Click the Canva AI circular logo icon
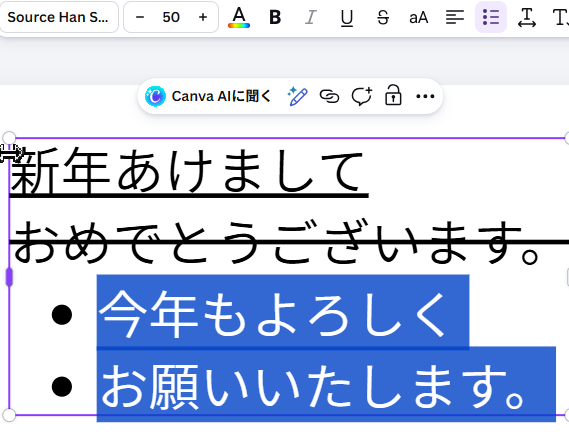Screen dimensions: 569x435 pos(155,96)
